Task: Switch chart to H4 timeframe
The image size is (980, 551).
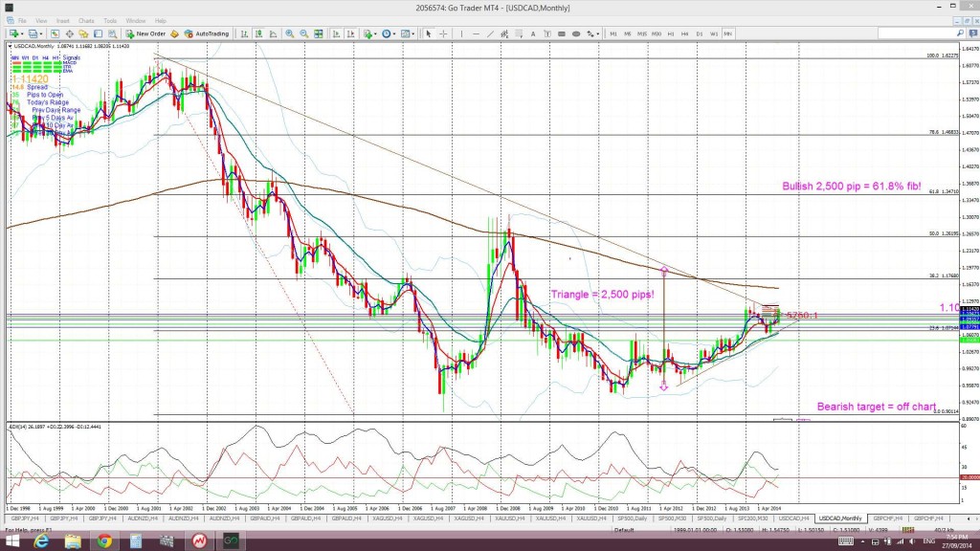Action: coord(684,33)
